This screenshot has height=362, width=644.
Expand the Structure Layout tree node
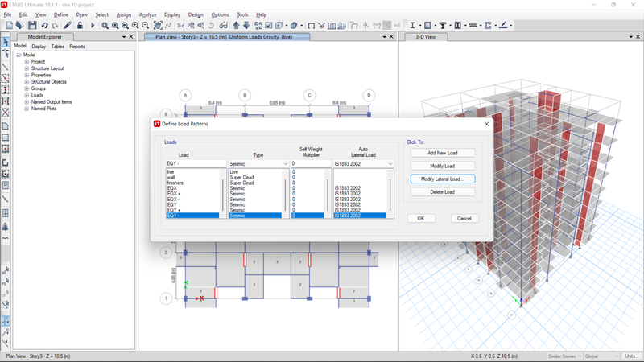(27, 68)
